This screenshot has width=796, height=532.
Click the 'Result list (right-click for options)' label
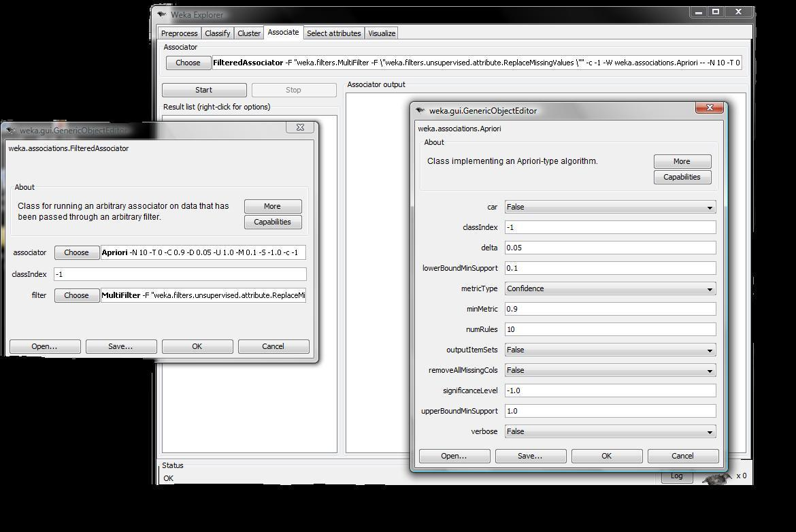tap(217, 107)
